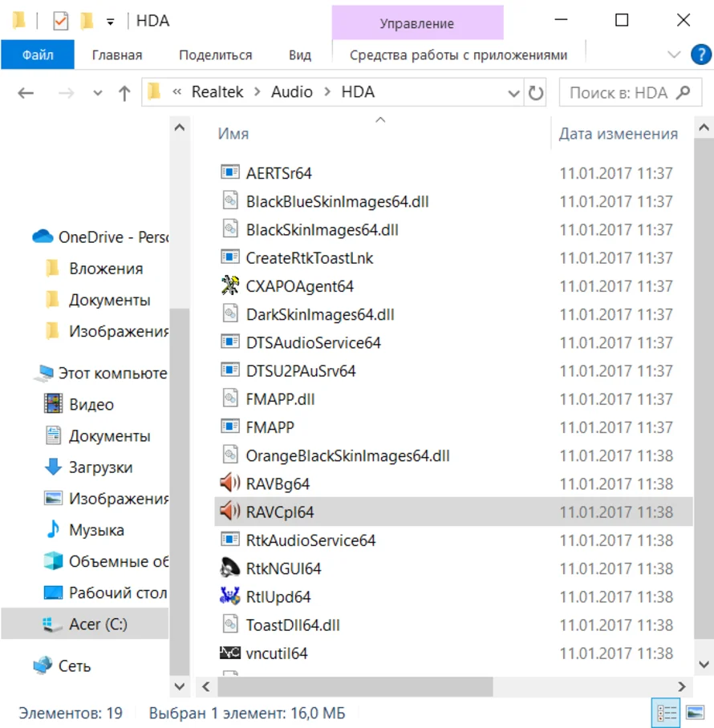Open the Вид ribbon tab
The height and width of the screenshot is (728, 714).
coord(299,55)
